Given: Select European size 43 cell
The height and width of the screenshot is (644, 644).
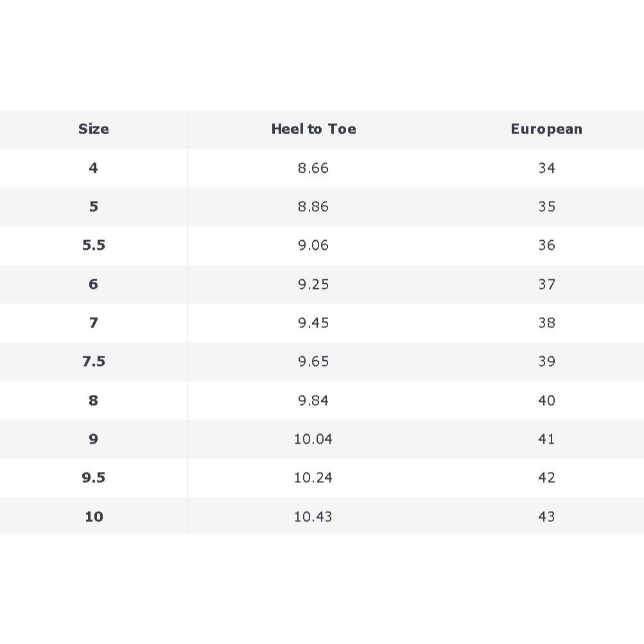Looking at the screenshot, I should 546,517.
